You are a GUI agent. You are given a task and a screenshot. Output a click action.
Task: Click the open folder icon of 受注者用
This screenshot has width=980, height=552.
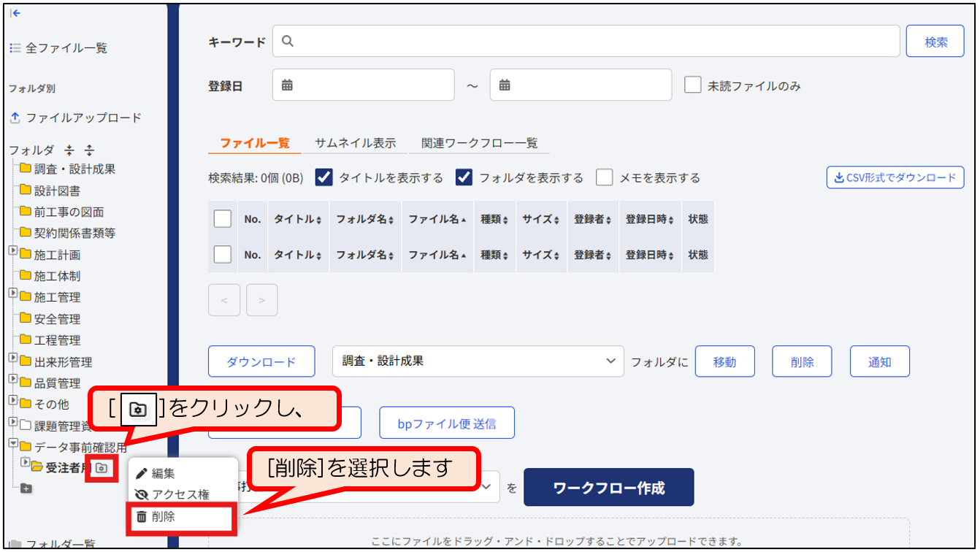point(37,467)
